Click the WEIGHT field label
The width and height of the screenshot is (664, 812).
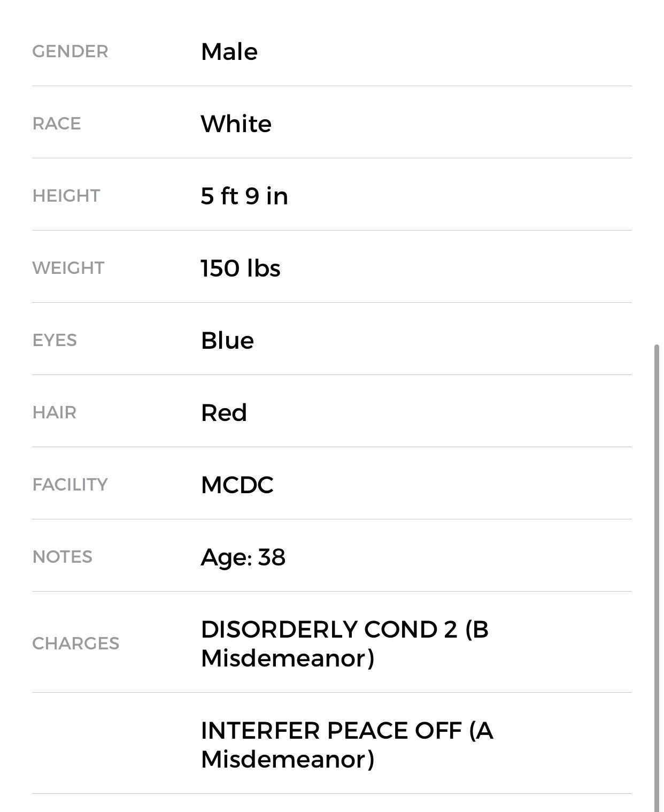point(68,269)
